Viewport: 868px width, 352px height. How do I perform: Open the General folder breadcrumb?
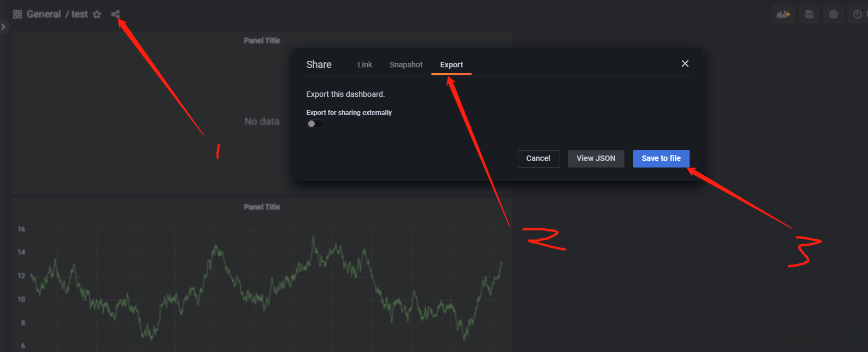(x=44, y=14)
